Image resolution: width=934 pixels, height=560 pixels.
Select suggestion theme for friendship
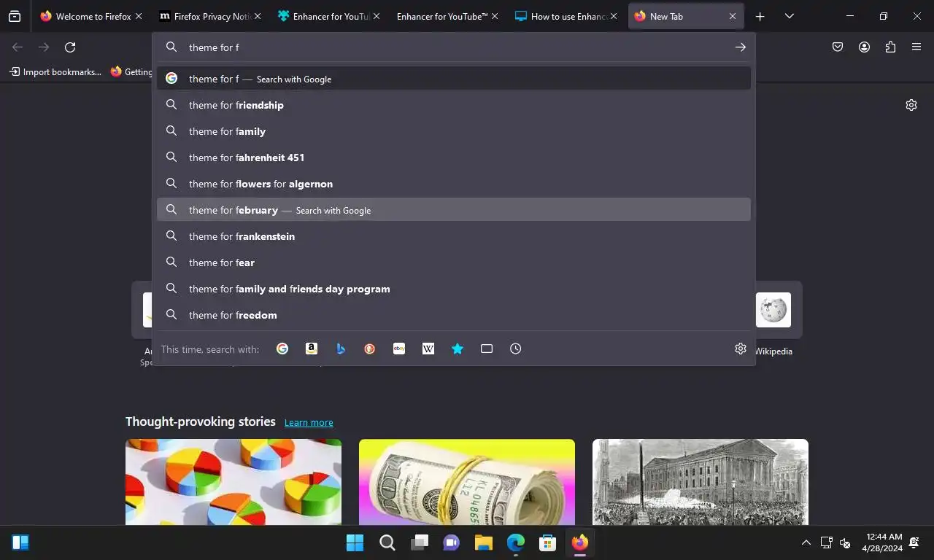click(454, 105)
